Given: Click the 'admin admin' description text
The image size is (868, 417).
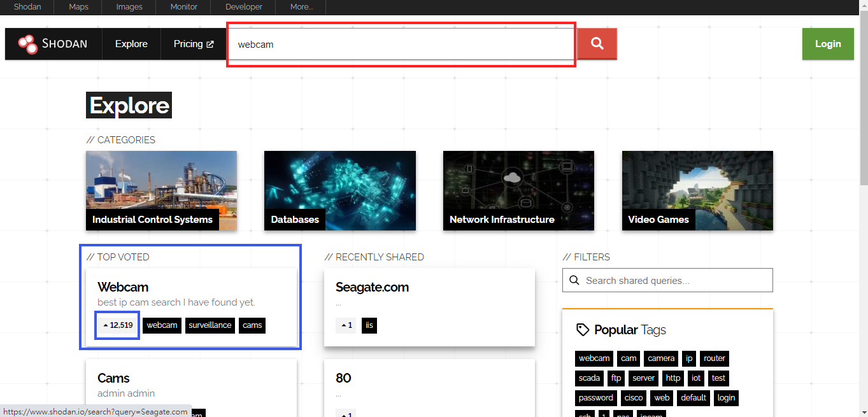Looking at the screenshot, I should point(126,393).
